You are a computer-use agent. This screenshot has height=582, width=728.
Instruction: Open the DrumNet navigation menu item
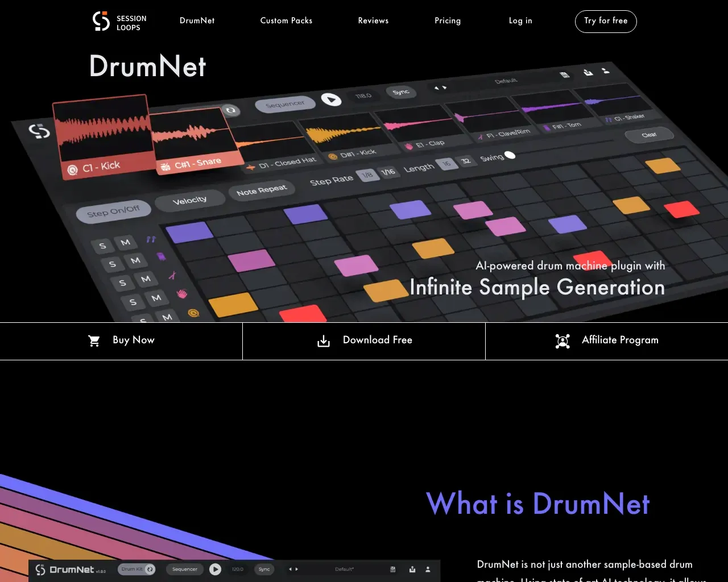pyautogui.click(x=197, y=20)
